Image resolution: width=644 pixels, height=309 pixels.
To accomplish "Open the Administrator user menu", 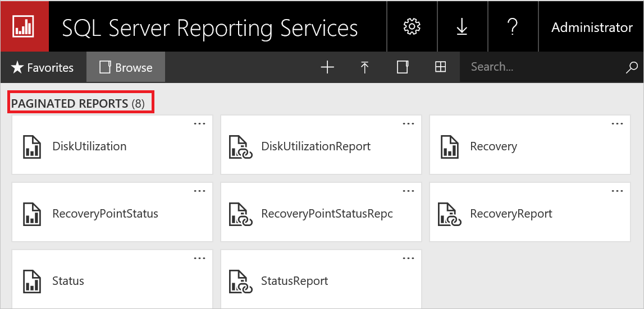I will [592, 27].
